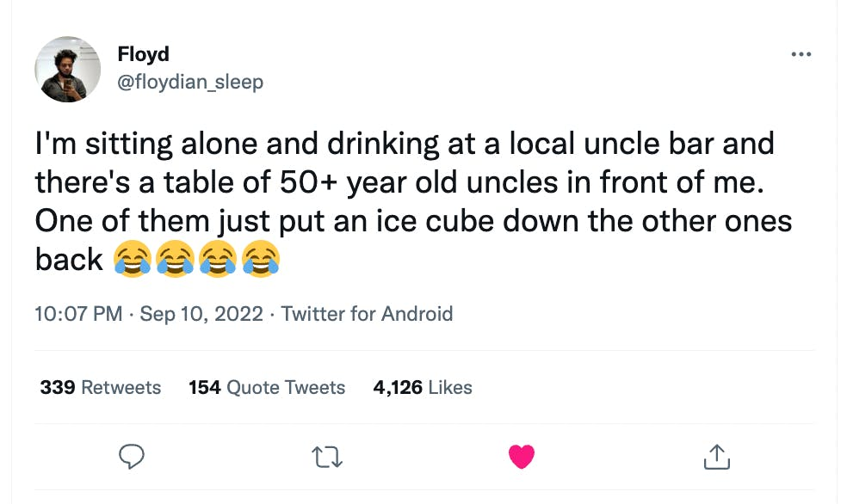View the 154 Quote Tweets
847x504 pixels.
click(267, 388)
